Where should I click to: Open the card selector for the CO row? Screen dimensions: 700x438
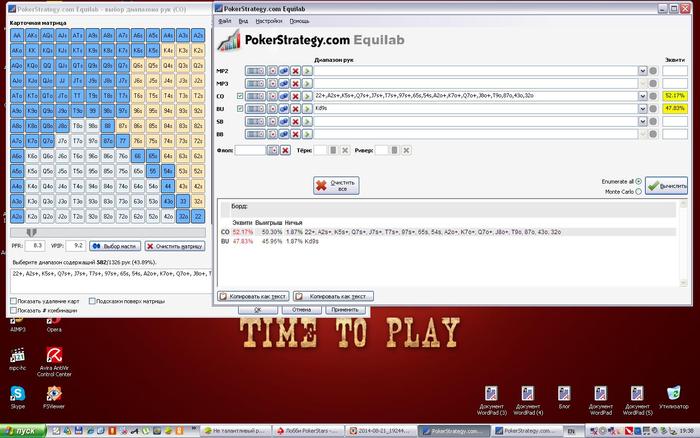(272, 96)
